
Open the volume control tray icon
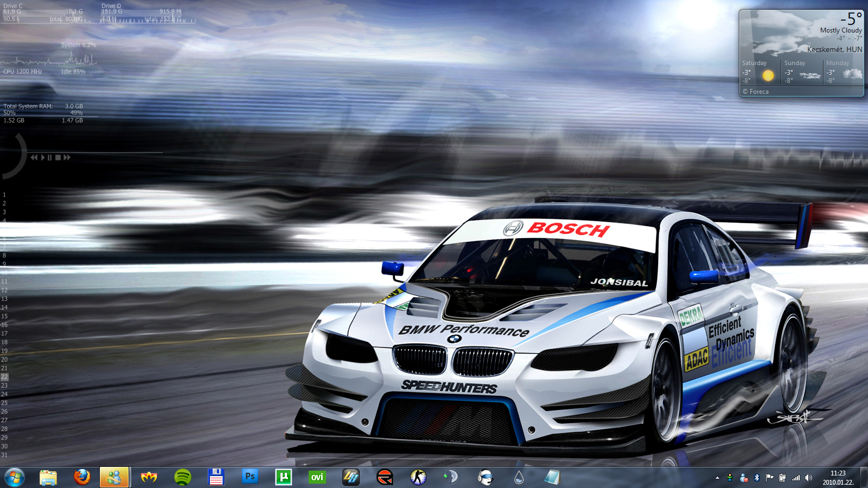pos(809,478)
